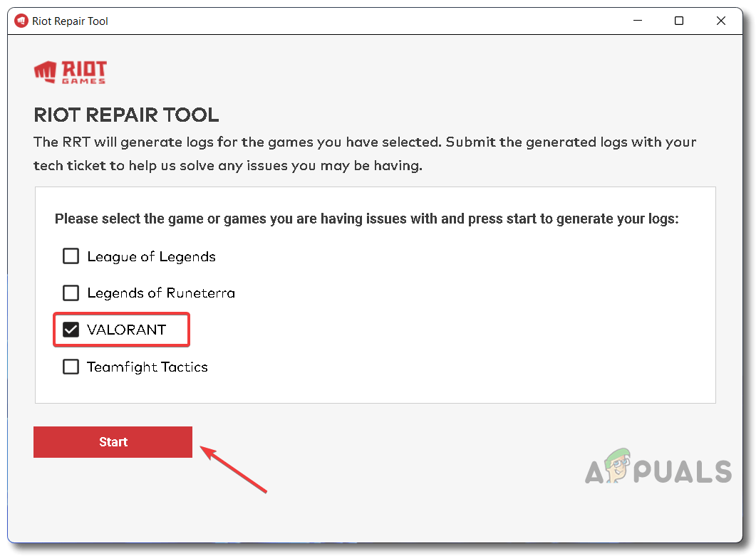The width and height of the screenshot is (756, 556).
Task: Minimize the Riot Repair Tool window
Action: point(637,21)
